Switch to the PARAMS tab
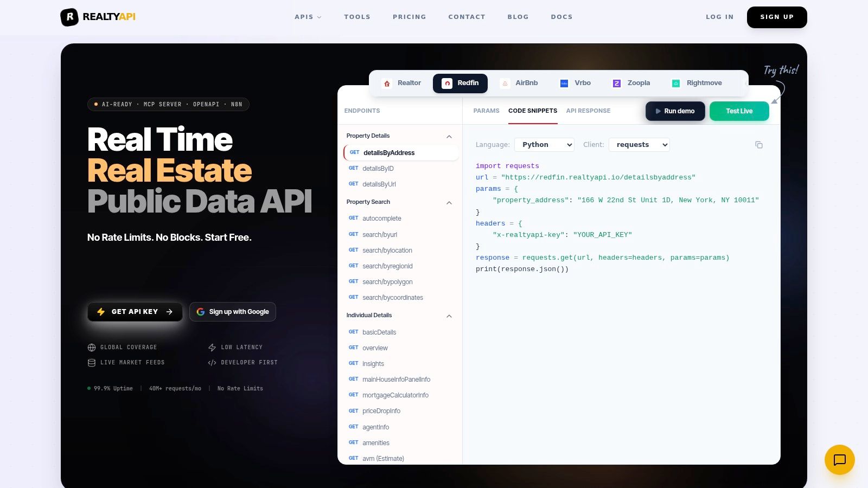868x488 pixels. [x=486, y=111]
